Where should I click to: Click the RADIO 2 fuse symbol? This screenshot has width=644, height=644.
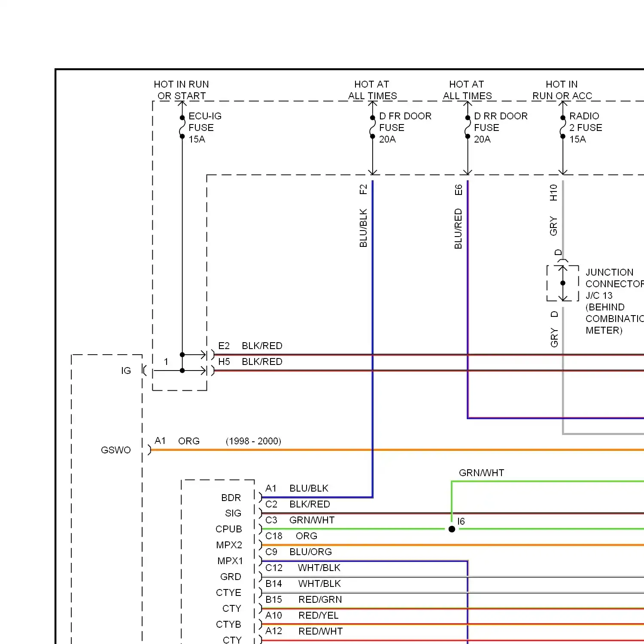[x=563, y=127]
